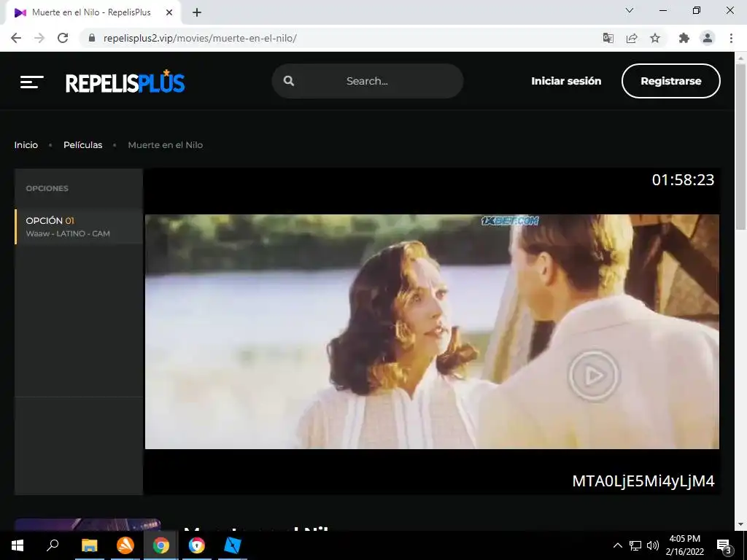Open the shield browser icon in taskbar
Viewport: 747px width, 560px height.
pos(197,545)
